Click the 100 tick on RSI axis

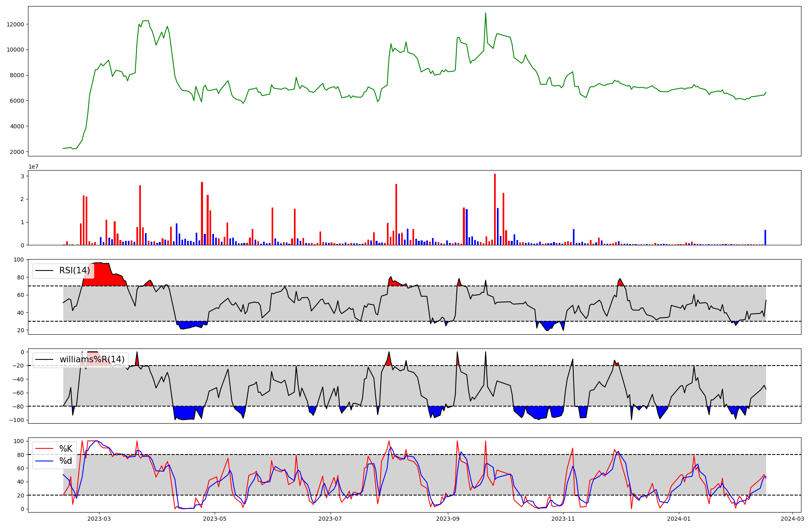coord(19,260)
